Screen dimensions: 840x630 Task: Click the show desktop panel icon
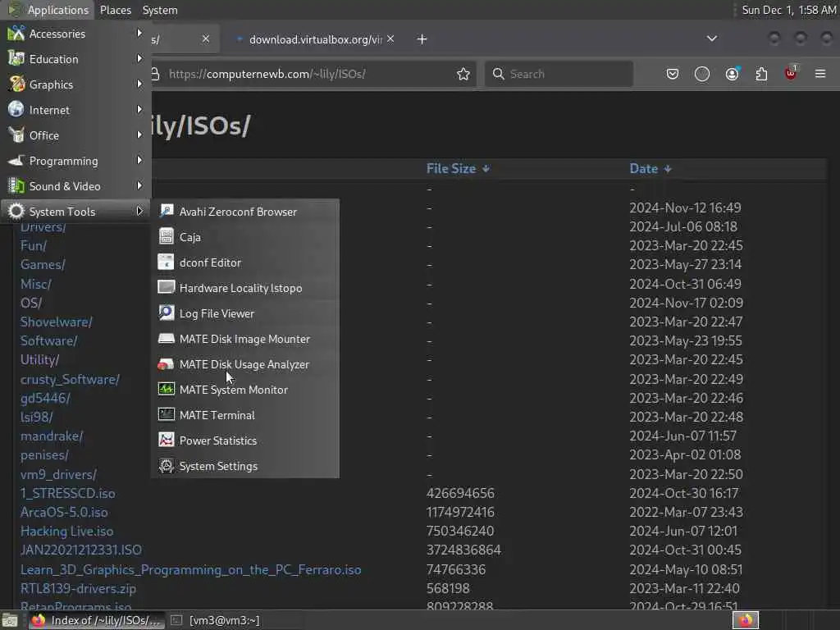10,620
